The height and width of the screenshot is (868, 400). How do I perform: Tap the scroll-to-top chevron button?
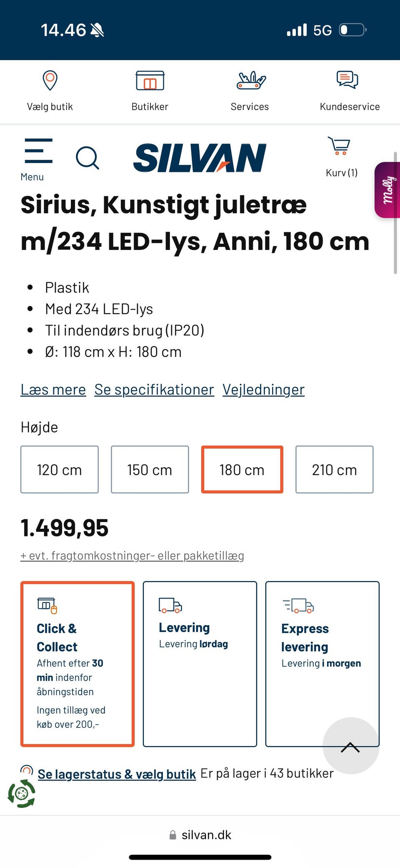click(350, 746)
